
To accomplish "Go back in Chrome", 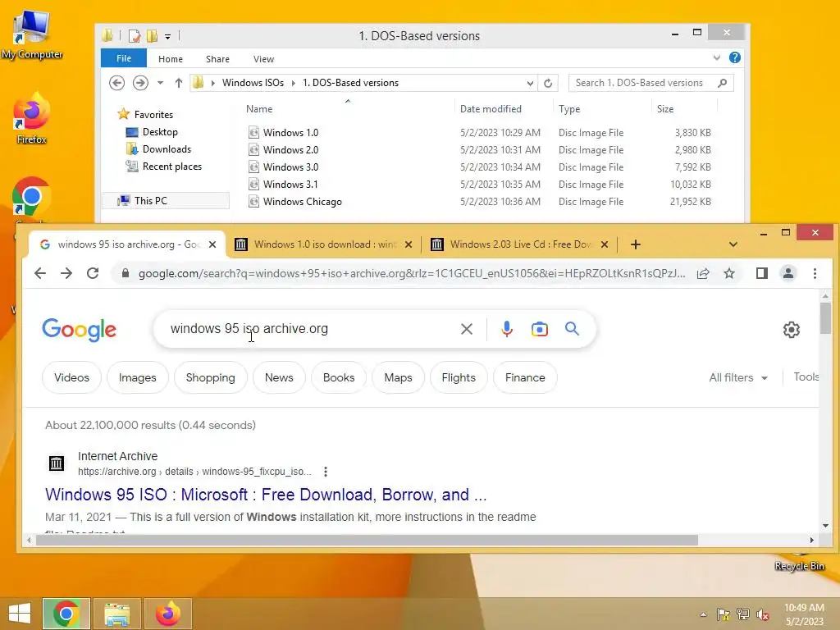I will click(x=40, y=273).
